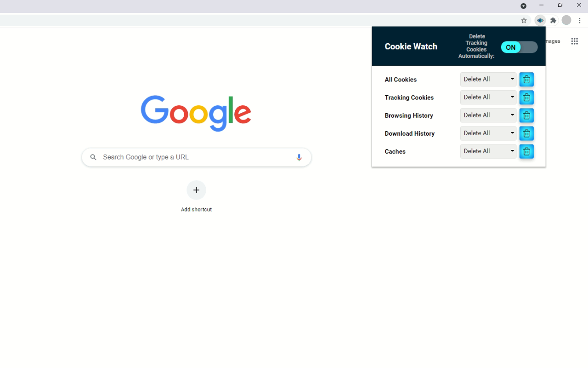Click the Caches trash icon
The image size is (588, 368).
coord(526,151)
